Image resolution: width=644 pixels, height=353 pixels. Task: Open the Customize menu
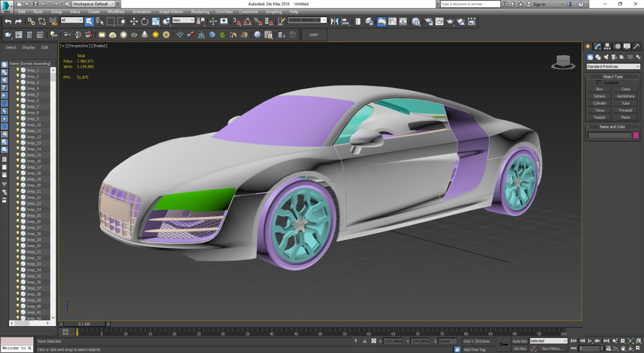(248, 12)
